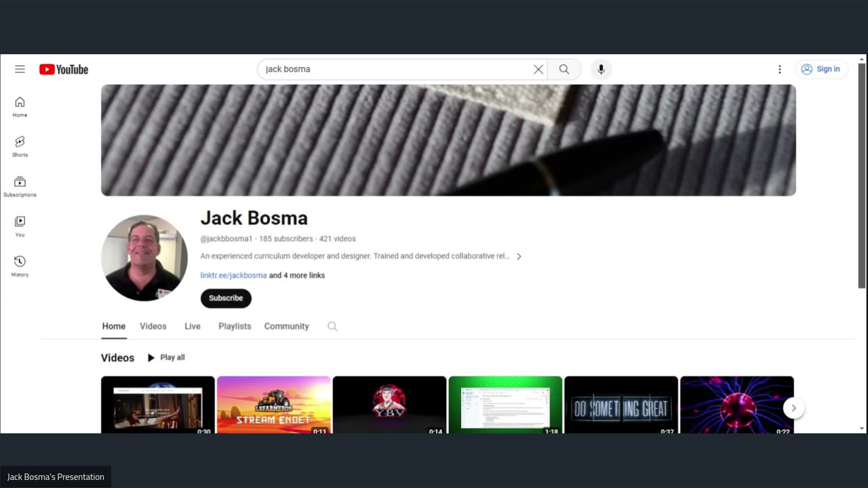The height and width of the screenshot is (488, 868).
Task: Switch to the Playlists tab
Action: click(x=235, y=326)
